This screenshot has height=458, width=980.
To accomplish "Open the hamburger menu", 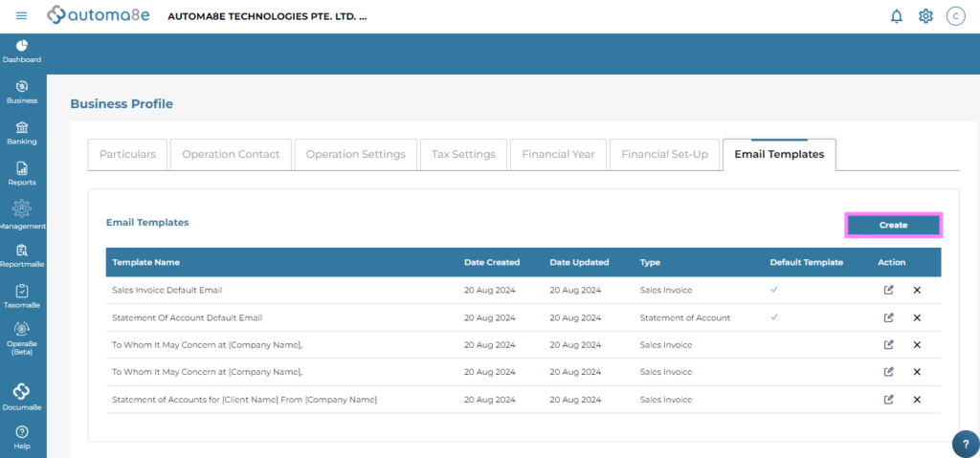I will pos(21,15).
